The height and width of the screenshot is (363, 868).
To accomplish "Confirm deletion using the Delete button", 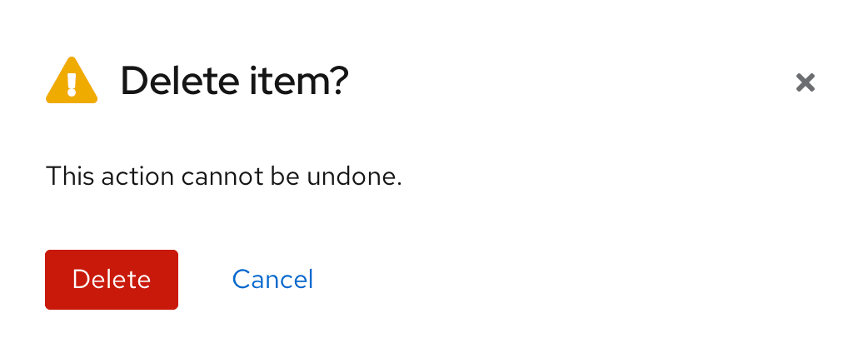I will 112,280.
